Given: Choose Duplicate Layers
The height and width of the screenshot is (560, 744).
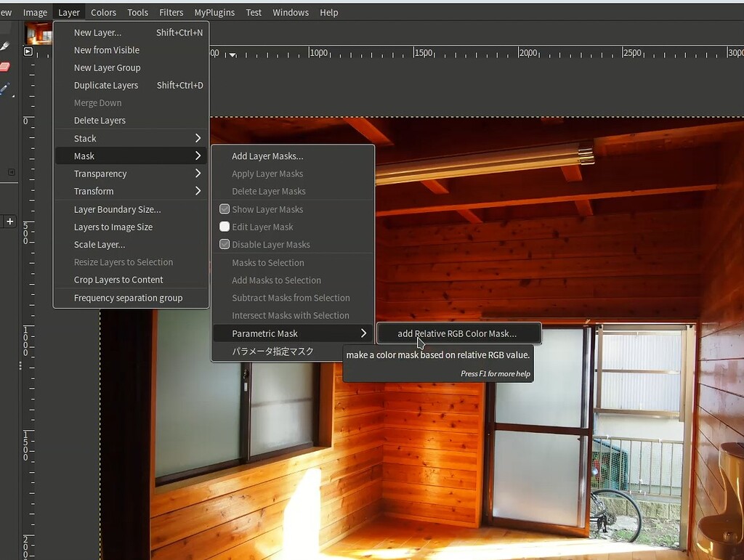Looking at the screenshot, I should pos(106,85).
